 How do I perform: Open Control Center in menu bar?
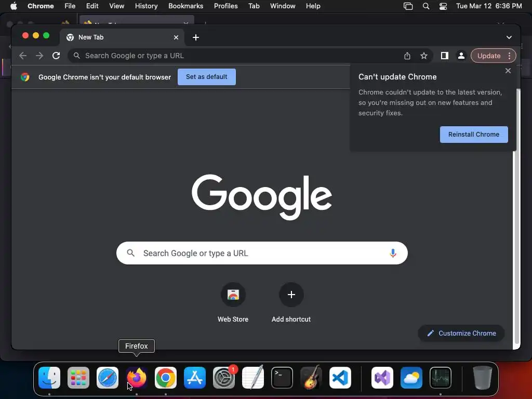(443, 6)
